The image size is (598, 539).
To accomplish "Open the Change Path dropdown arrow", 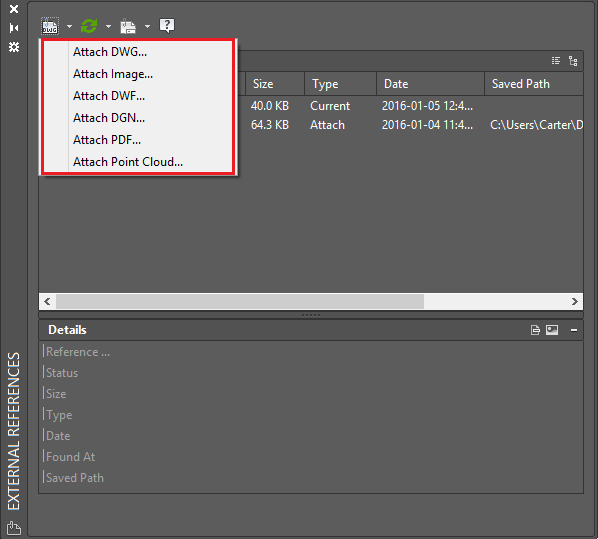I will click(147, 26).
